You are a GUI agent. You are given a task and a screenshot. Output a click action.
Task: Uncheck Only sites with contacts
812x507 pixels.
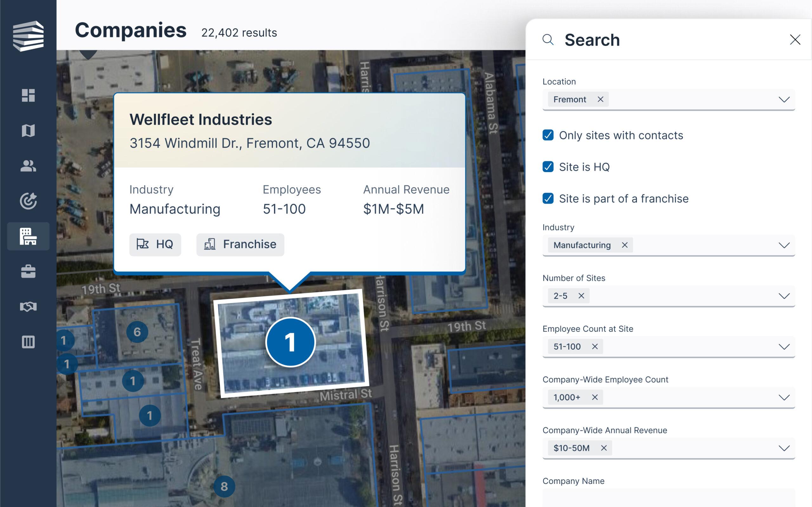pyautogui.click(x=548, y=135)
